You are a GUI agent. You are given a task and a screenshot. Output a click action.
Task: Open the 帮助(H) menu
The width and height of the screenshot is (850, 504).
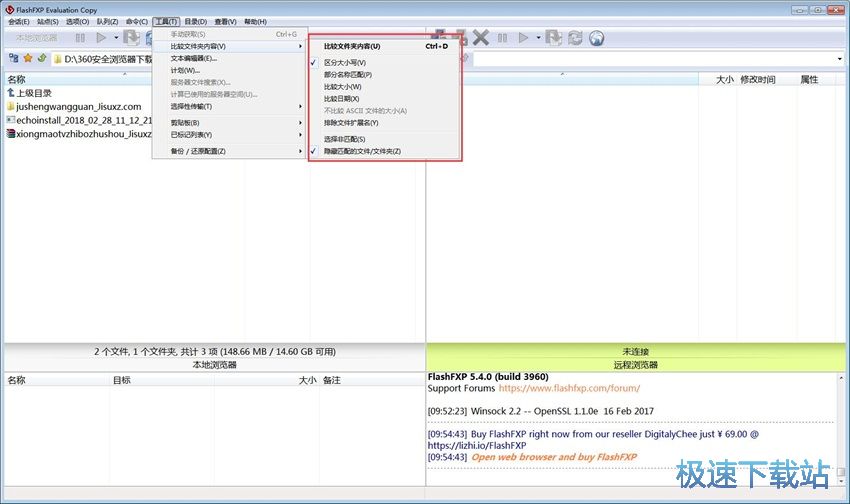click(255, 22)
